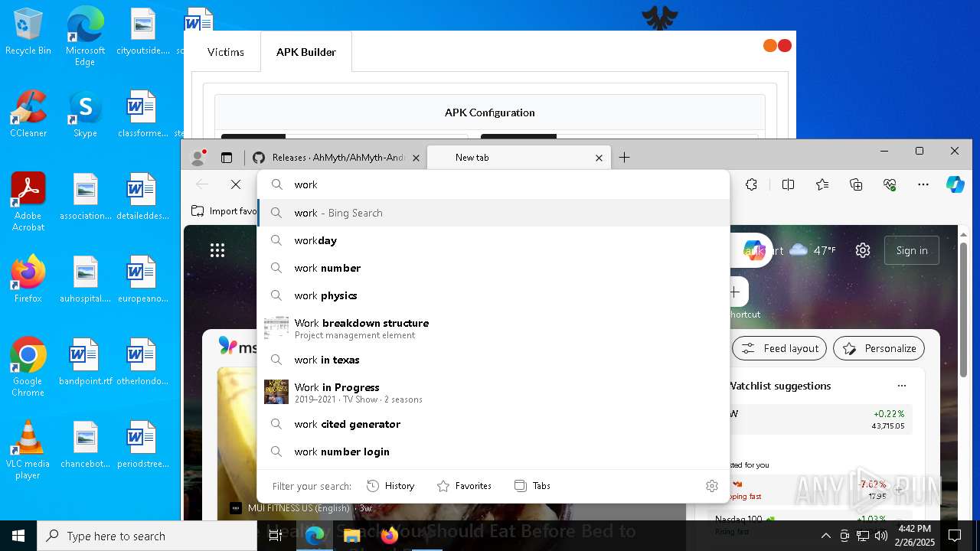Click File Explorer taskbar icon

352,536
